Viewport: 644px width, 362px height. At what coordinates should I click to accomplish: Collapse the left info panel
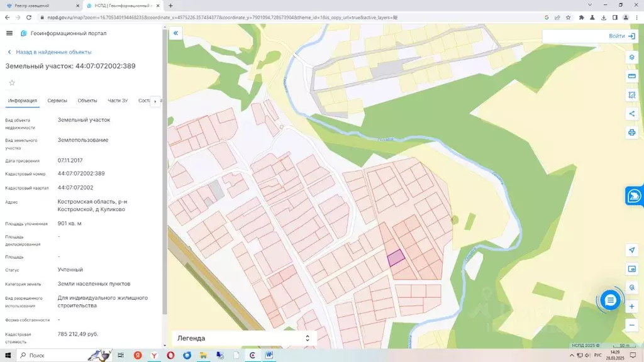coord(175,33)
